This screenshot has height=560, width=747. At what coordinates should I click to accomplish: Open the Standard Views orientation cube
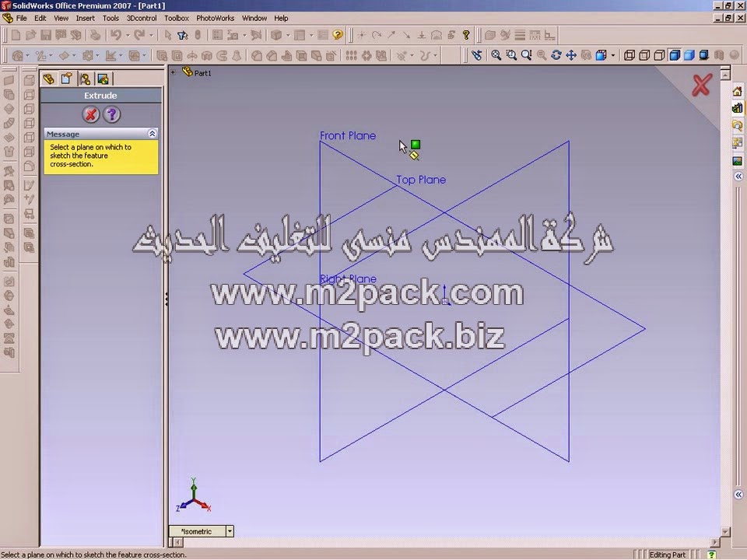coord(601,55)
